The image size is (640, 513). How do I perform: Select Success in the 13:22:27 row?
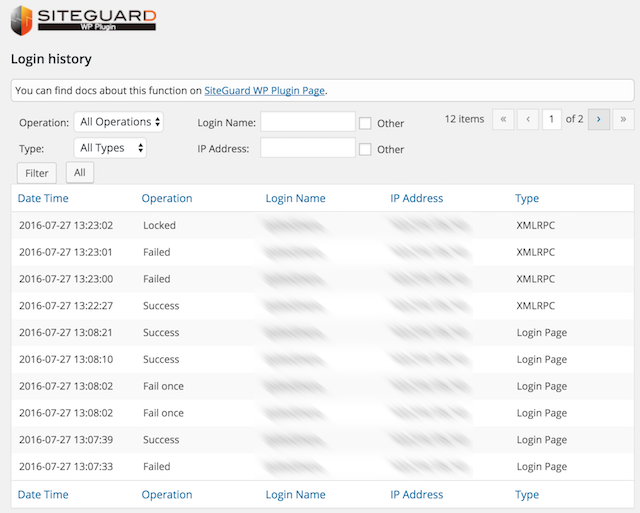[x=161, y=306]
